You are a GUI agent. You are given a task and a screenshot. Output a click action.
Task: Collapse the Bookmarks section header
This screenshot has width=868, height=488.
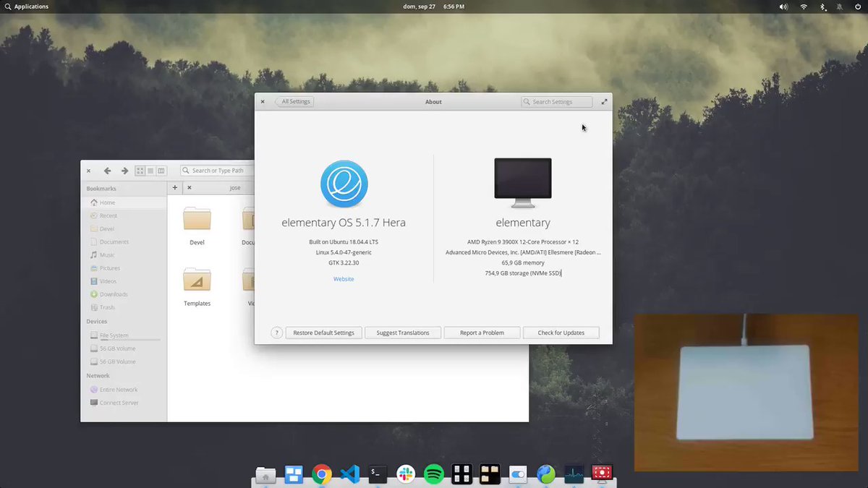coord(101,189)
